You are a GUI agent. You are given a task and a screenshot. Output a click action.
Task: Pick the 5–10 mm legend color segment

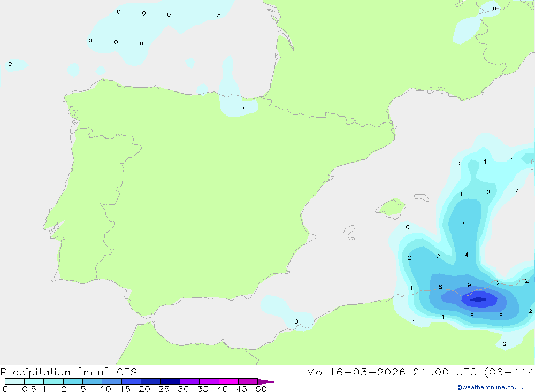coord(92,381)
